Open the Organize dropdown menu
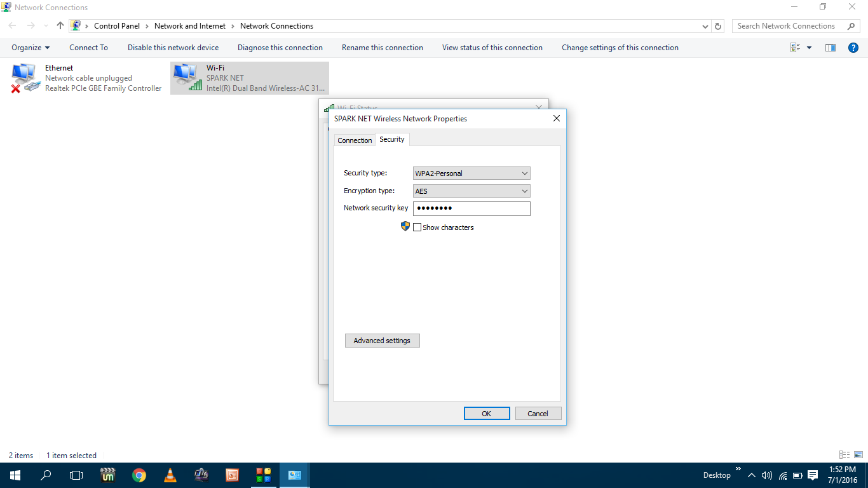Image resolution: width=868 pixels, height=488 pixels. [x=30, y=47]
